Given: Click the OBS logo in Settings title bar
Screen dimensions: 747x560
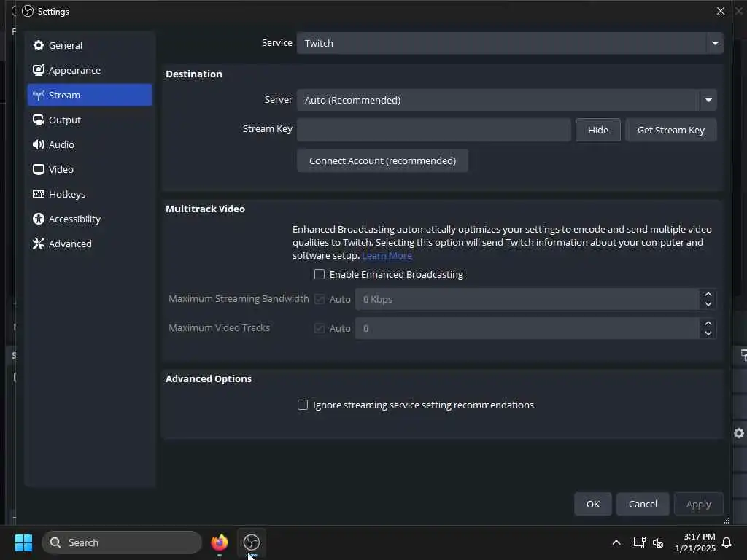Looking at the screenshot, I should click(28, 11).
